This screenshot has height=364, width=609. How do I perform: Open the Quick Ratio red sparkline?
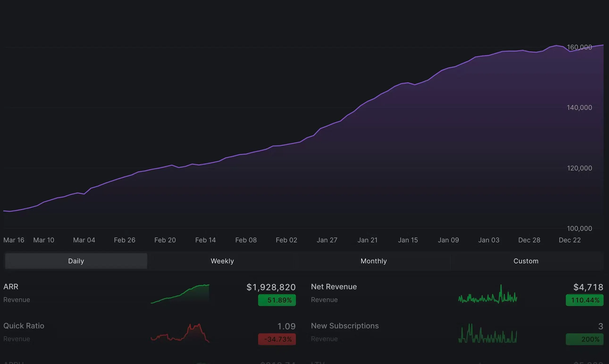[x=180, y=333]
